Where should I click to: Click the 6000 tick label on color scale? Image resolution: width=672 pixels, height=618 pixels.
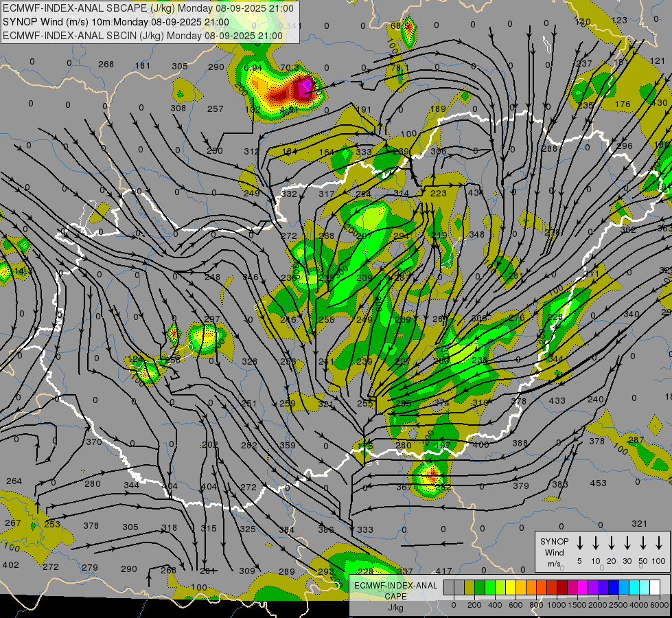click(660, 605)
